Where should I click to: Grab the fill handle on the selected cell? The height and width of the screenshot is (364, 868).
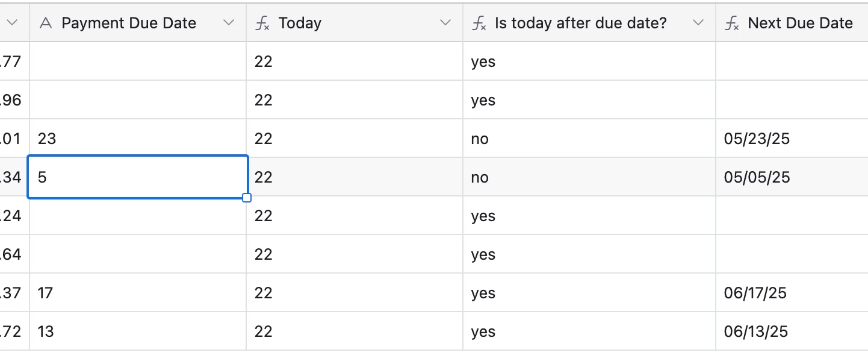coord(247,198)
